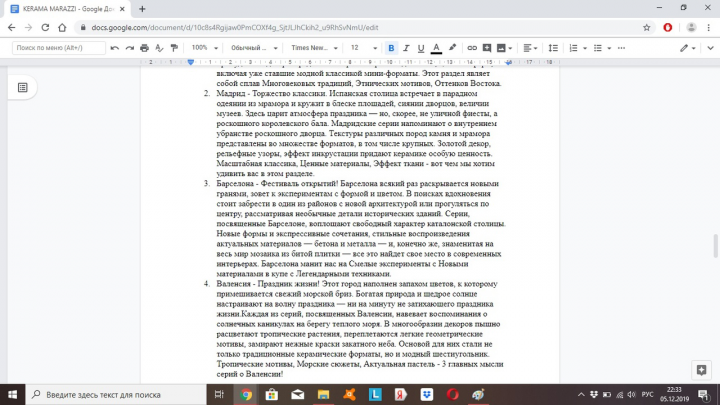Viewport: 720px width, 405px height.
Task: Open File Explorer from taskbar
Action: [323, 394]
